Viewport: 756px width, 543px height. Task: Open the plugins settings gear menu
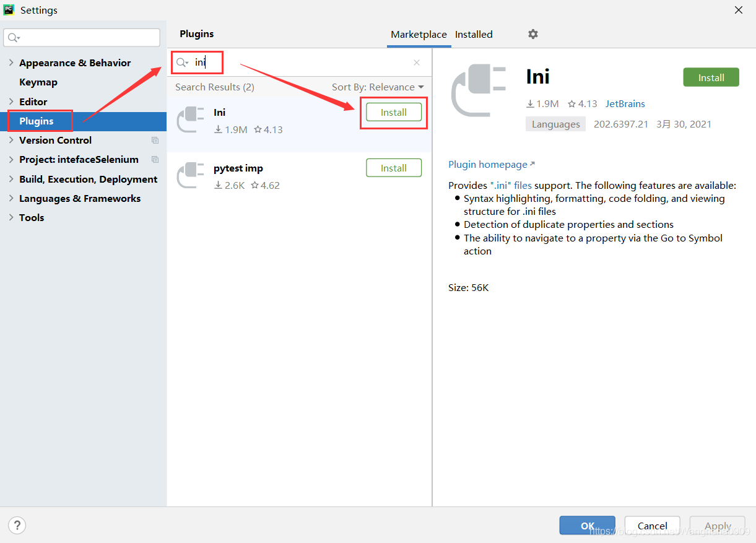point(533,34)
